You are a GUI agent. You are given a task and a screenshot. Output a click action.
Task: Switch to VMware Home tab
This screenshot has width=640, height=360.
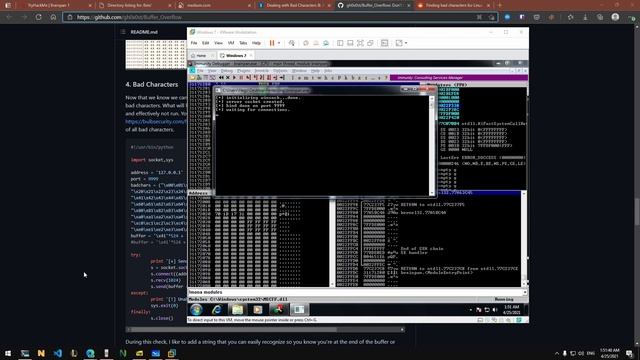point(201,56)
